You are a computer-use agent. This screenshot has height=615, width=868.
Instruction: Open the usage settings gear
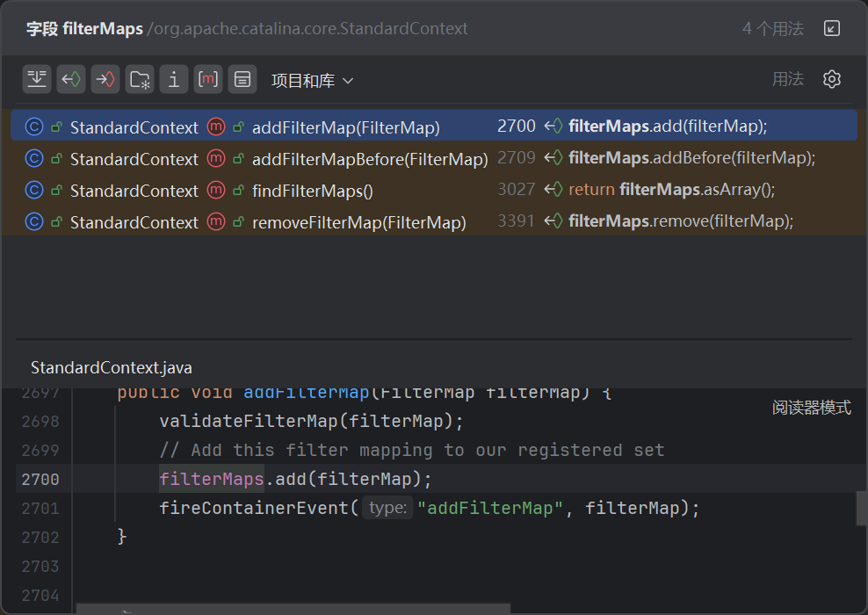(x=832, y=79)
